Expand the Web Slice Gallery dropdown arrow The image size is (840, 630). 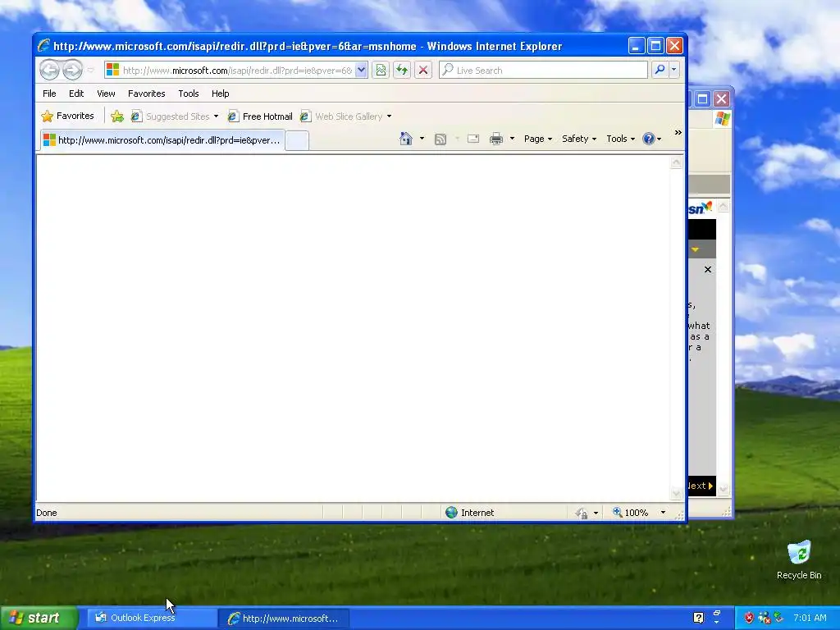click(390, 116)
